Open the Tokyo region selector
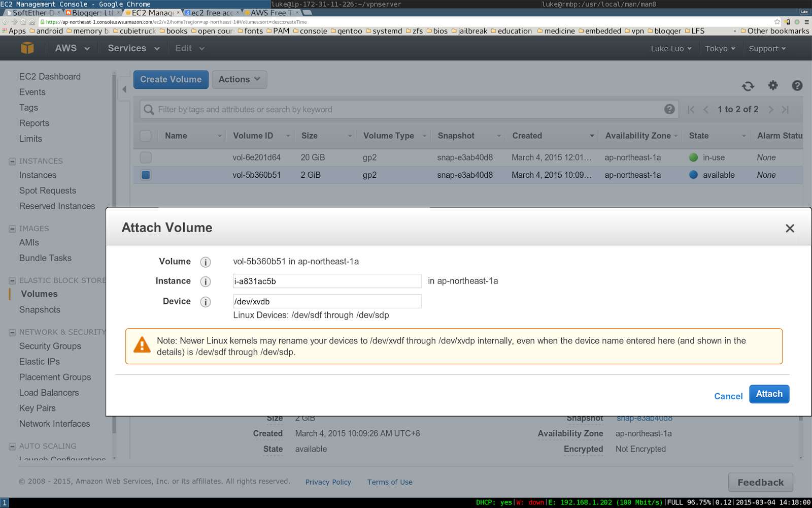The width and height of the screenshot is (812, 508). (720, 49)
